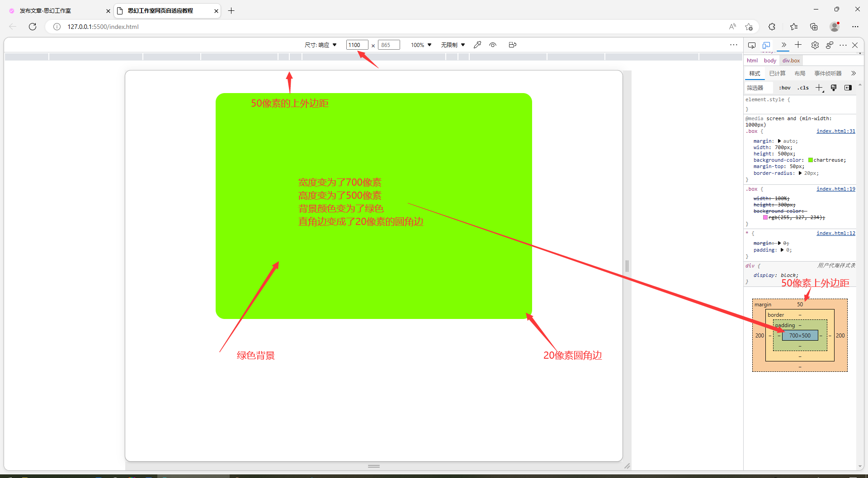Open the 100% zoom dropdown

pyautogui.click(x=421, y=45)
